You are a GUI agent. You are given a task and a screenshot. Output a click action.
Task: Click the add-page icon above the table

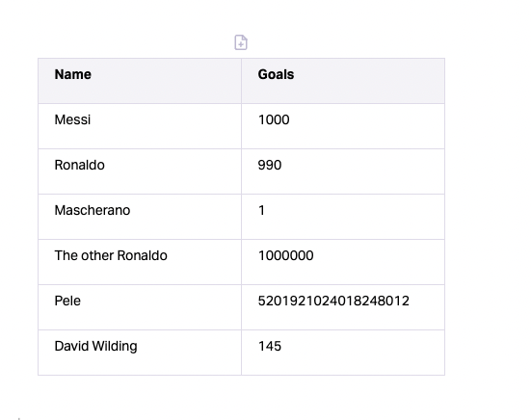point(241,42)
